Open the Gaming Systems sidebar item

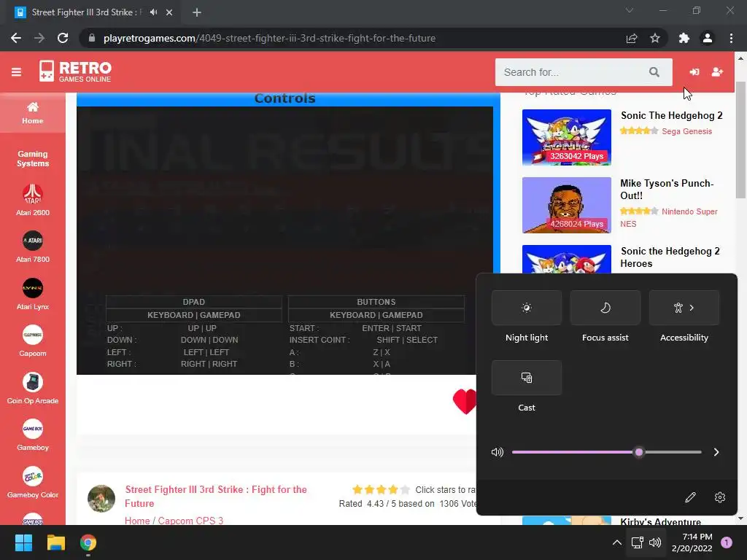32,158
